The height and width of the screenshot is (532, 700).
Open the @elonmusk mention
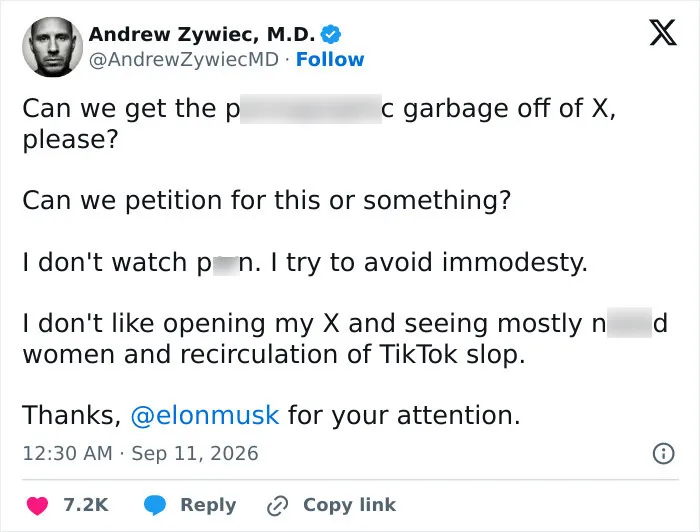click(x=205, y=415)
